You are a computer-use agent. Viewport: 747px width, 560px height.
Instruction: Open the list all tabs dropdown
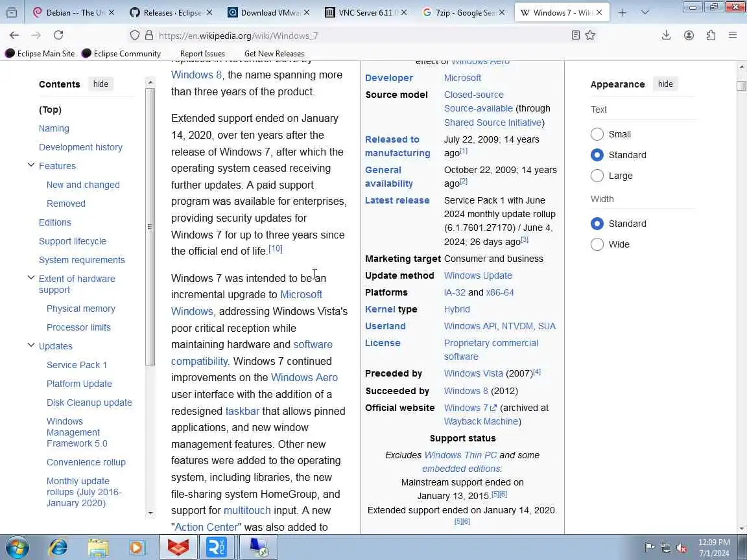(645, 13)
